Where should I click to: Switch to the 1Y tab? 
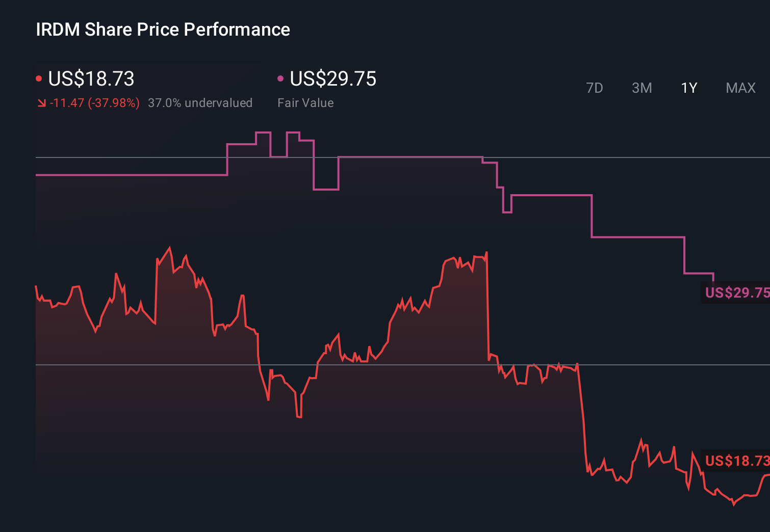coord(689,88)
